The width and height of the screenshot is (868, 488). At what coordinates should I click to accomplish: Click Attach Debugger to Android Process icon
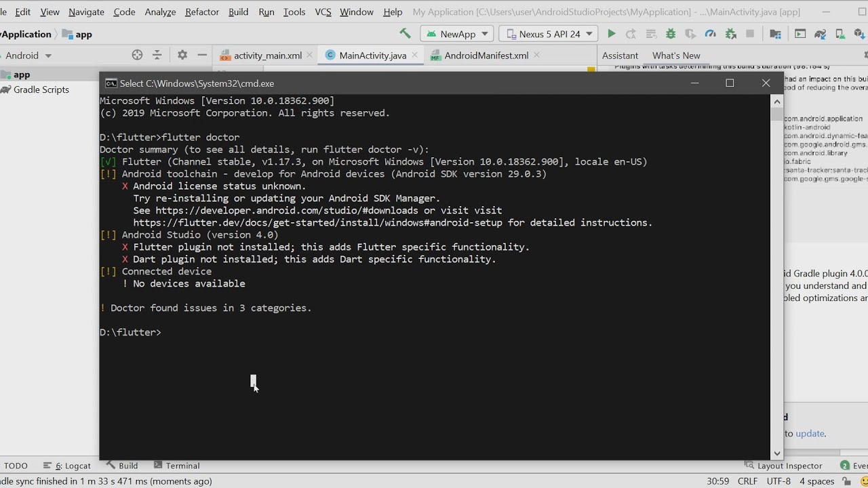click(730, 34)
